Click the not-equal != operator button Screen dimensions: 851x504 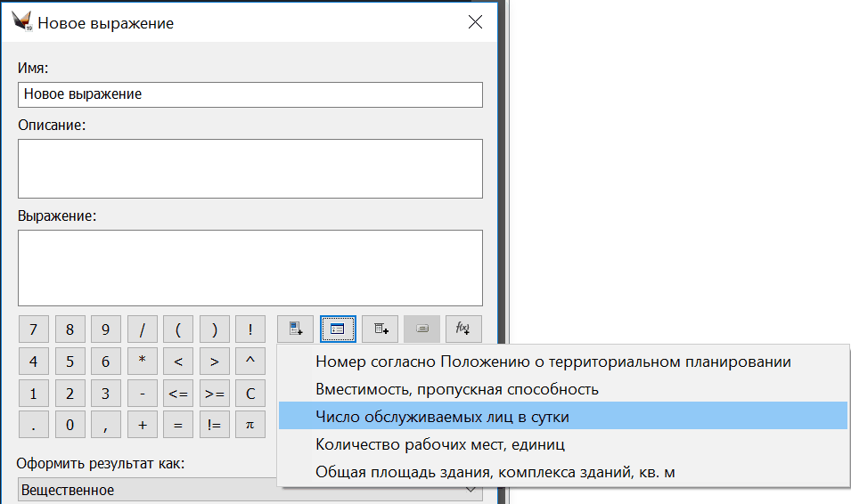pyautogui.click(x=214, y=425)
